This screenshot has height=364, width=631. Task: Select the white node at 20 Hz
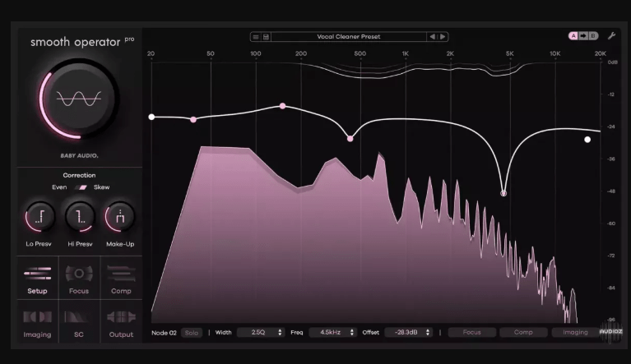[151, 117]
